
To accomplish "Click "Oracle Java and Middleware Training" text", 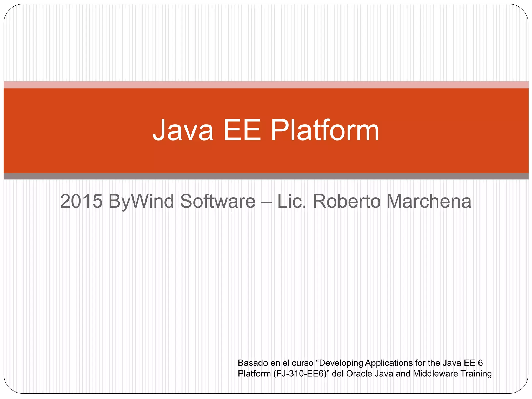I will pyautogui.click(x=419, y=374).
